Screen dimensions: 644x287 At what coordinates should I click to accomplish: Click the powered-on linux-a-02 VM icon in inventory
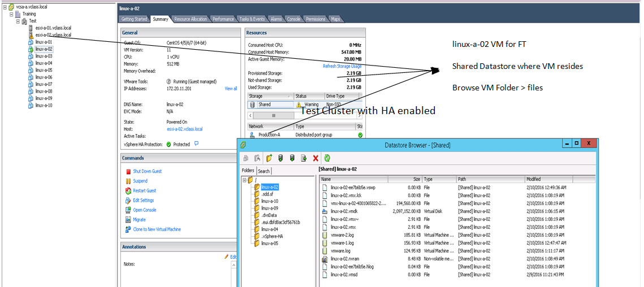tap(31, 49)
